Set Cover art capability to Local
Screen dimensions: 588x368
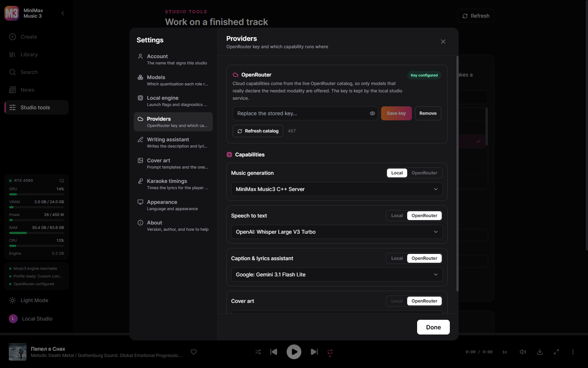coord(397,301)
